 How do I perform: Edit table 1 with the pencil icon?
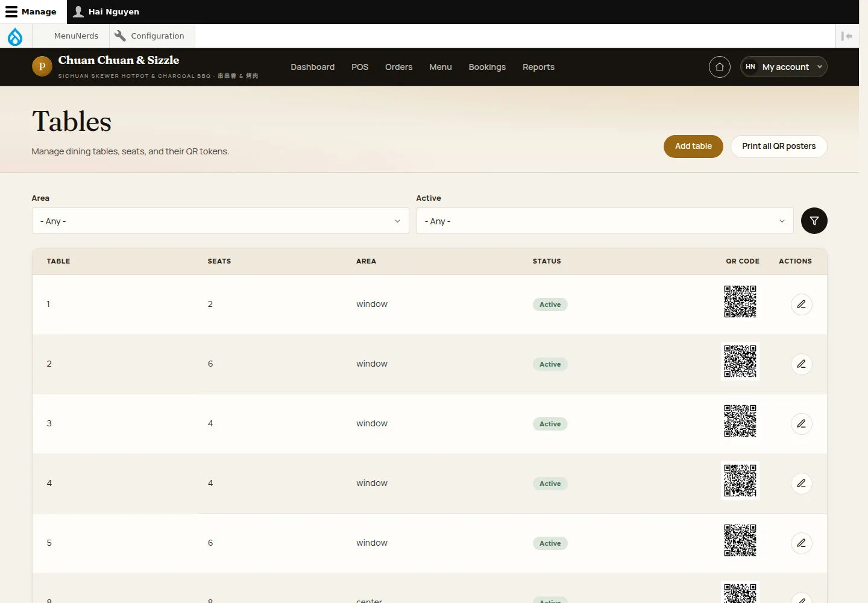(801, 305)
